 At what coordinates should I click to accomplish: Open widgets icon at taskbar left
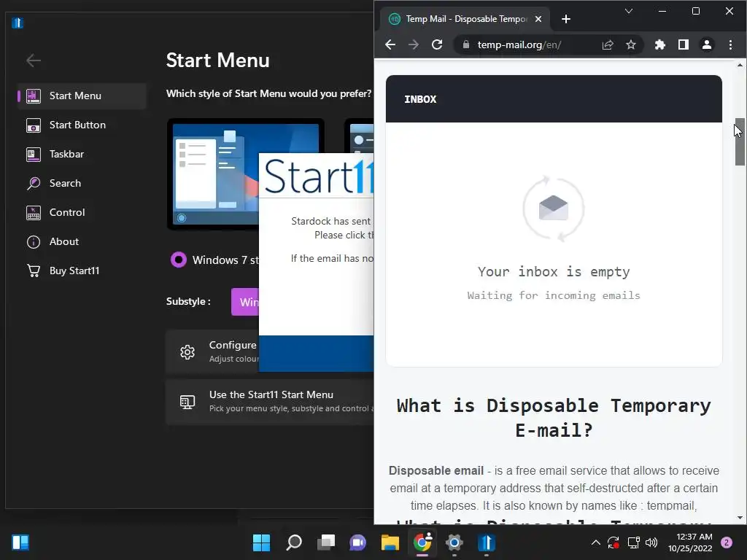coord(20,542)
